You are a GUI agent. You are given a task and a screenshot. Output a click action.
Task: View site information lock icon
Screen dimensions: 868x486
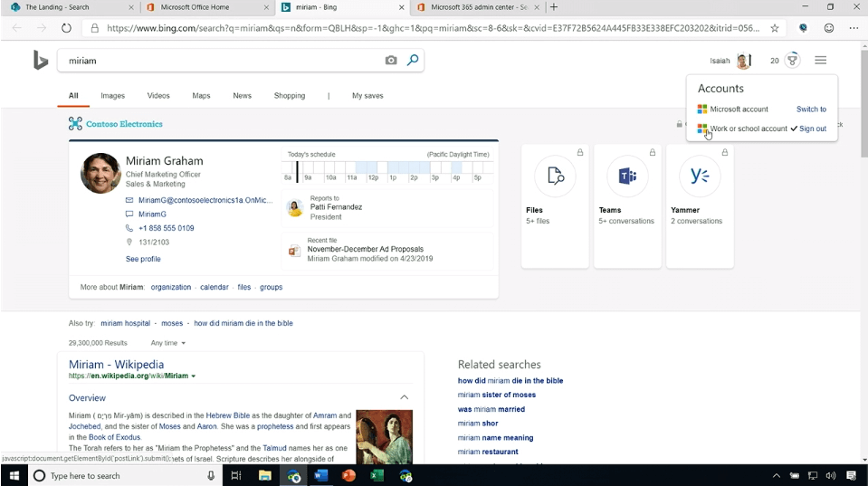[x=95, y=28]
